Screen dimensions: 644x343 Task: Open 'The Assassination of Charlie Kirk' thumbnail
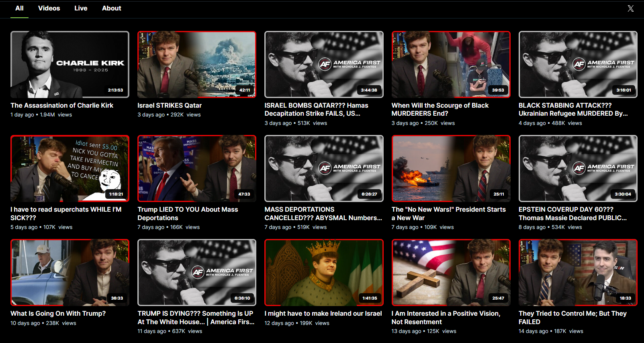pyautogui.click(x=70, y=64)
